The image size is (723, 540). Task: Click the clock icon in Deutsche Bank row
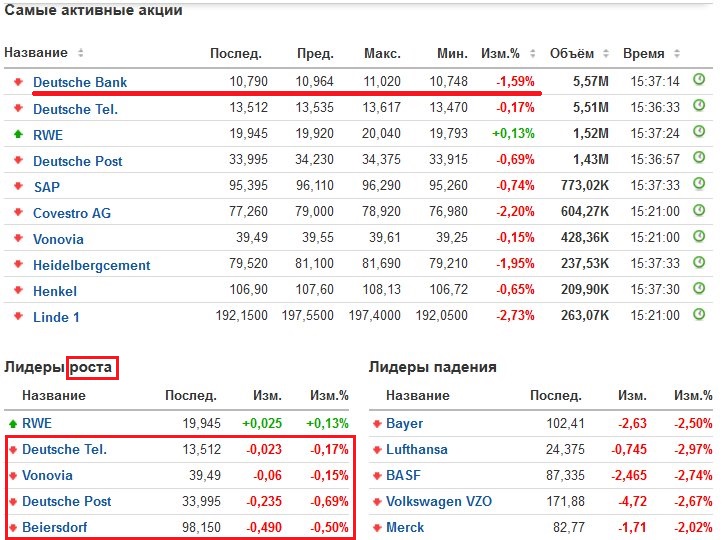point(699,81)
